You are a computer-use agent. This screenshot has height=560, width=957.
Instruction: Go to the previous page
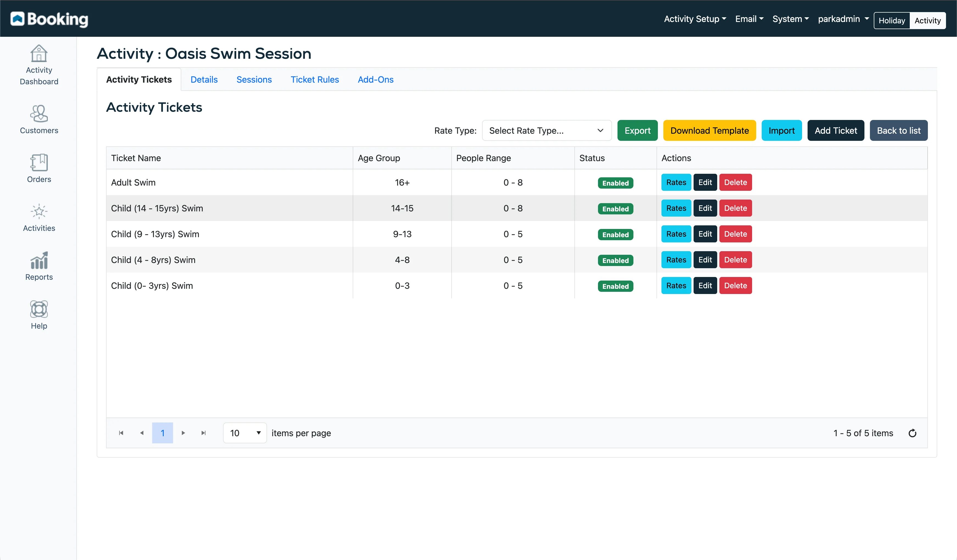click(142, 433)
